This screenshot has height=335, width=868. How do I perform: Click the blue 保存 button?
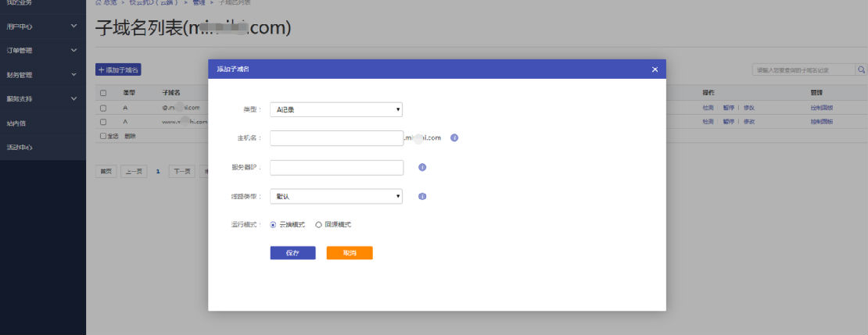tap(292, 253)
